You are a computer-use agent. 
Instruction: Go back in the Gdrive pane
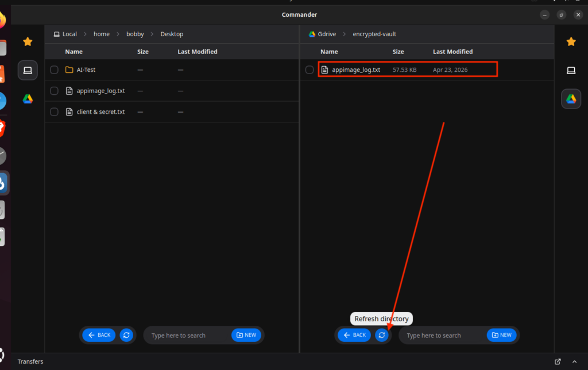(354, 335)
